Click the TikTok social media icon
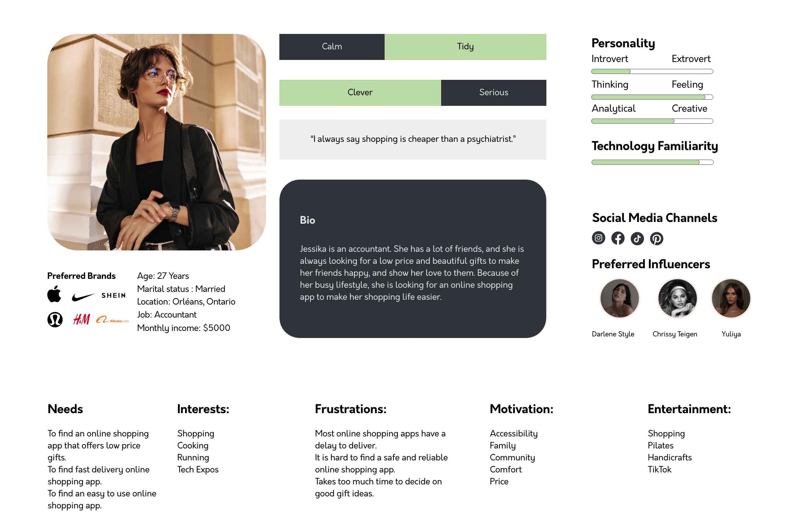 point(637,238)
